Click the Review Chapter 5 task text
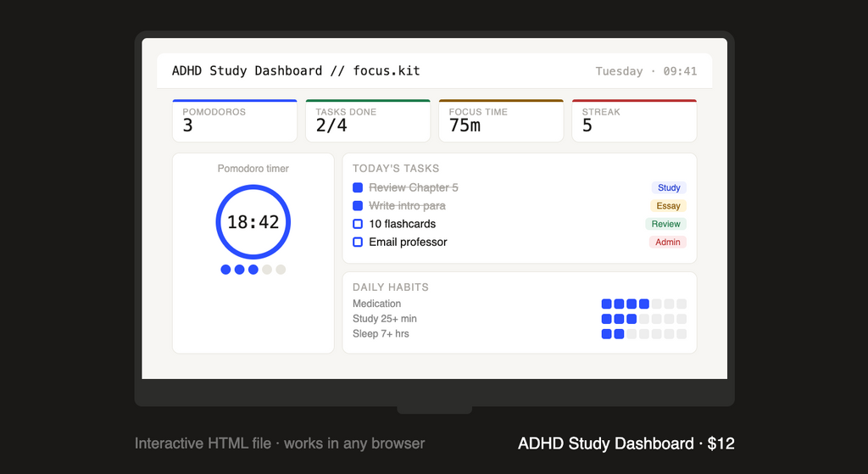Viewport: 868px width, 474px height. click(x=414, y=187)
